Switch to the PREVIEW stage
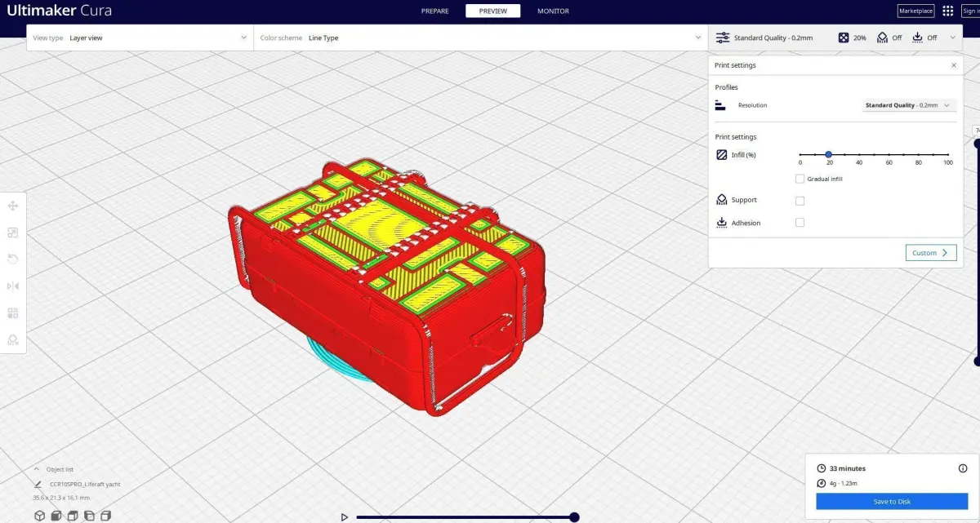Viewport: 980px width, 523px height. 492,11
